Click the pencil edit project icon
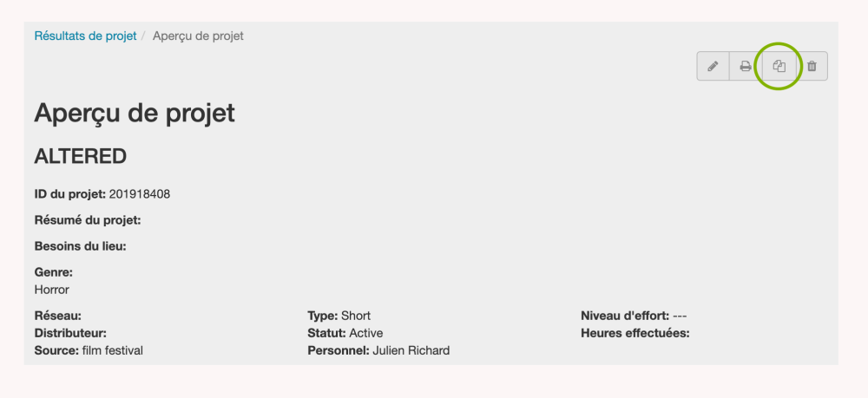The image size is (868, 398). pyautogui.click(x=713, y=67)
